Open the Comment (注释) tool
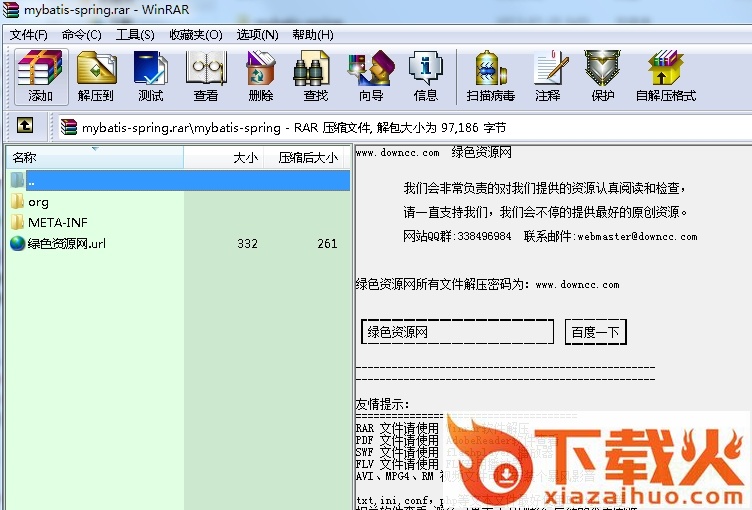 coord(548,76)
